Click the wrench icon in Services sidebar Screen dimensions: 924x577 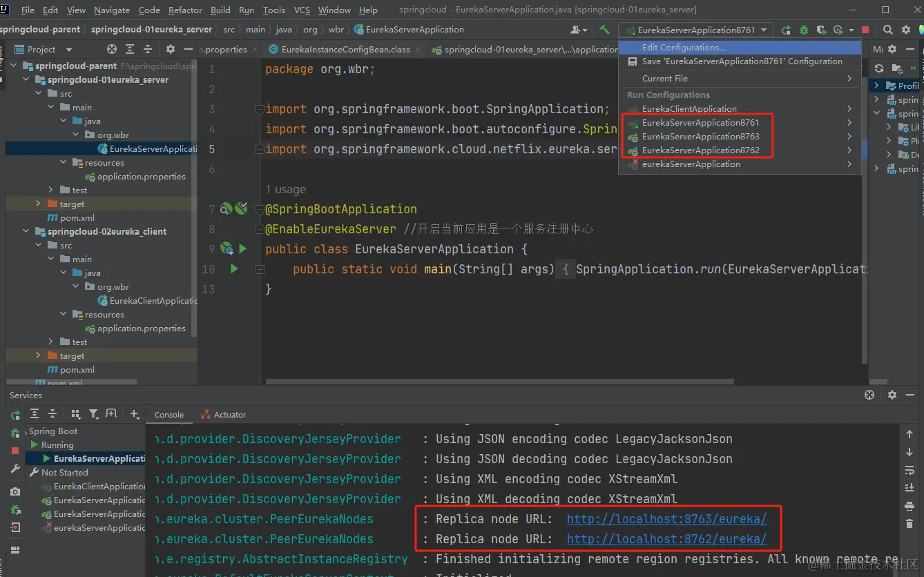[15, 469]
